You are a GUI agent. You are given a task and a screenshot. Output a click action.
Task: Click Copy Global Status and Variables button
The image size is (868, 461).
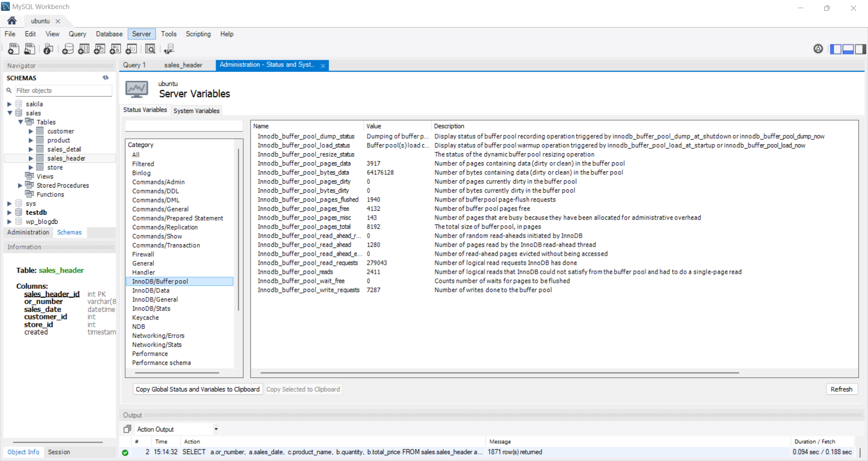pos(198,389)
